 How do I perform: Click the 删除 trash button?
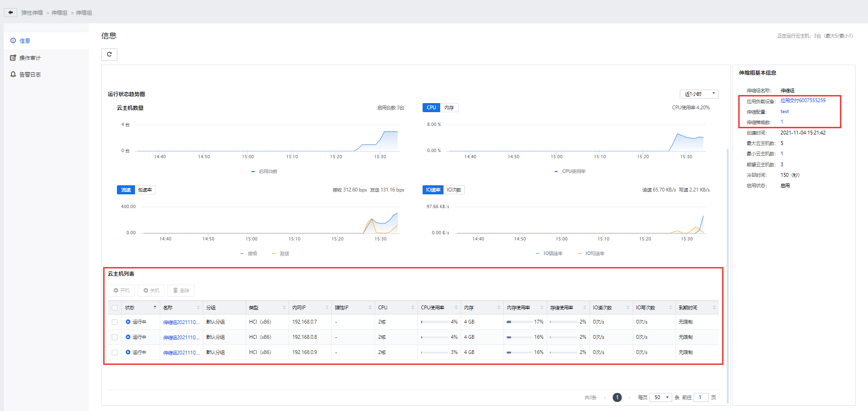point(181,290)
